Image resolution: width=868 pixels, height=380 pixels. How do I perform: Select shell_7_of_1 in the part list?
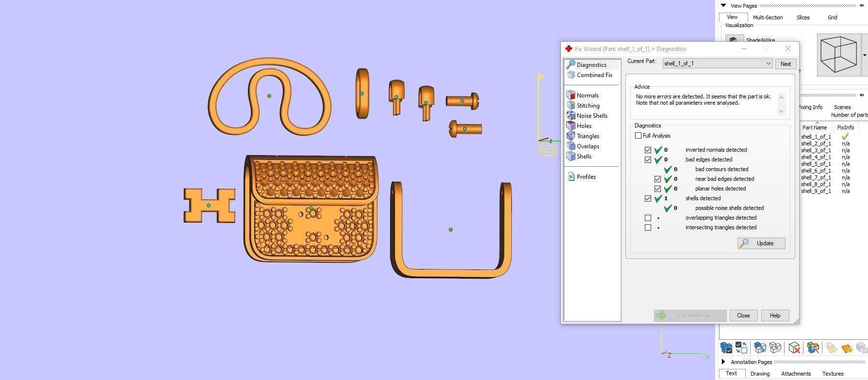coord(816,177)
